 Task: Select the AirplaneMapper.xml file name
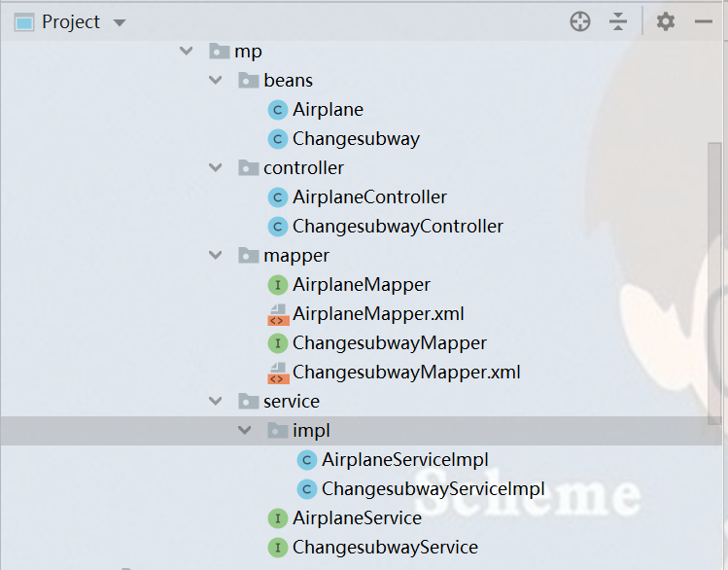click(378, 314)
